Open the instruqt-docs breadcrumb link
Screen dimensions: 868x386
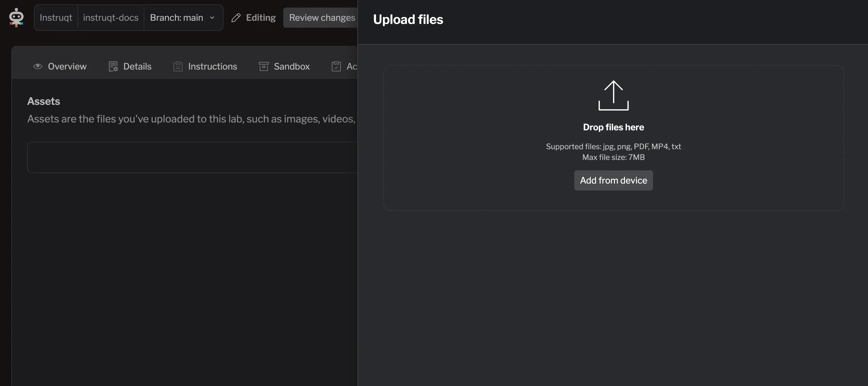coord(111,18)
